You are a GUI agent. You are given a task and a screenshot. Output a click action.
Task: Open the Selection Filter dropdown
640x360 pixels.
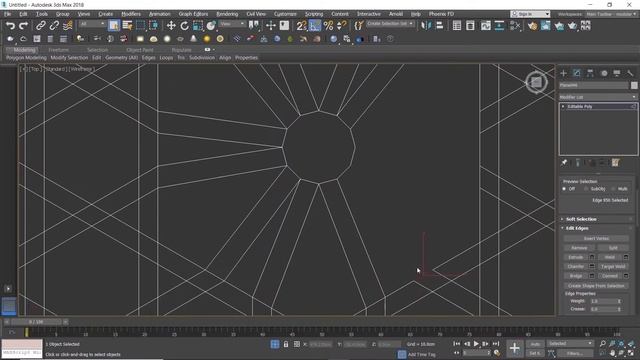[93, 24]
